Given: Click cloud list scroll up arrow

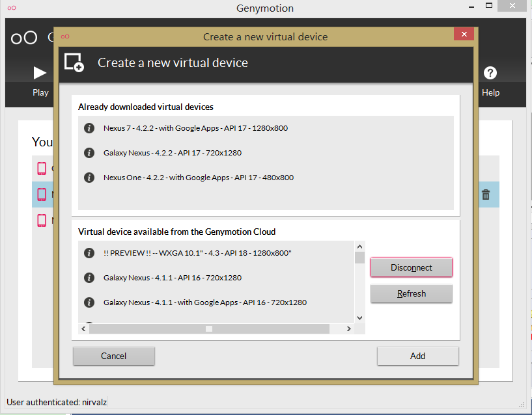Looking at the screenshot, I should [x=359, y=247].
